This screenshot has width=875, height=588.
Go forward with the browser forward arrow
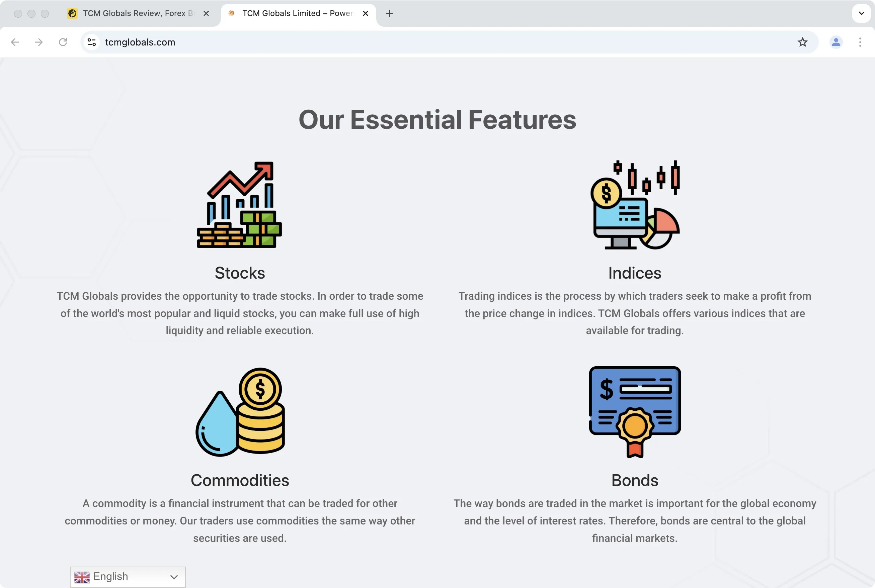tap(38, 42)
